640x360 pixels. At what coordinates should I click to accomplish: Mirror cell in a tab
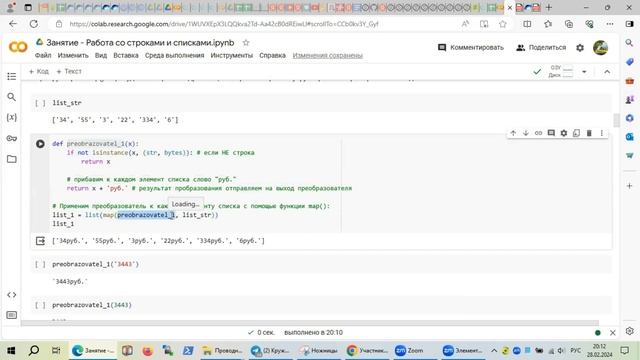click(576, 133)
